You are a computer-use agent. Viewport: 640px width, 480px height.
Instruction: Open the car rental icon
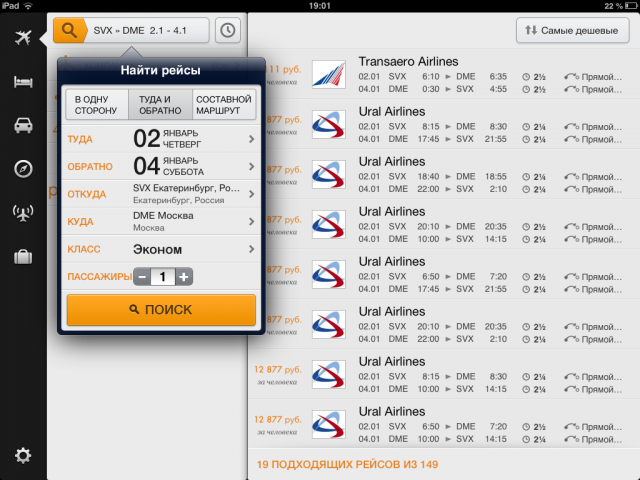(x=23, y=125)
